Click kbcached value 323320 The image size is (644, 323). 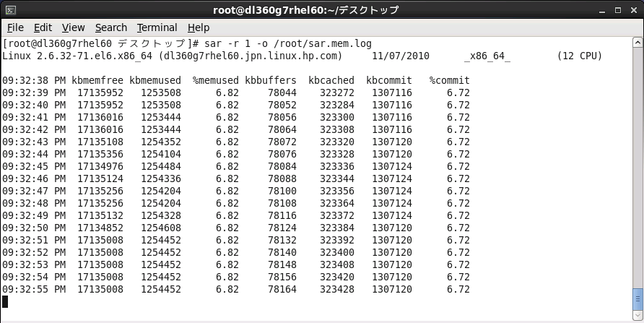point(337,142)
